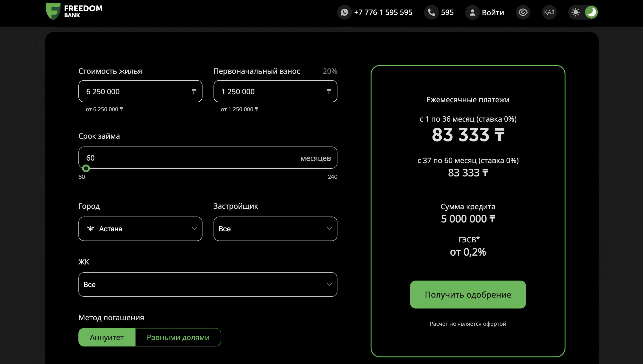Select dark mode with the moon icon
643x364 pixels.
click(x=591, y=12)
